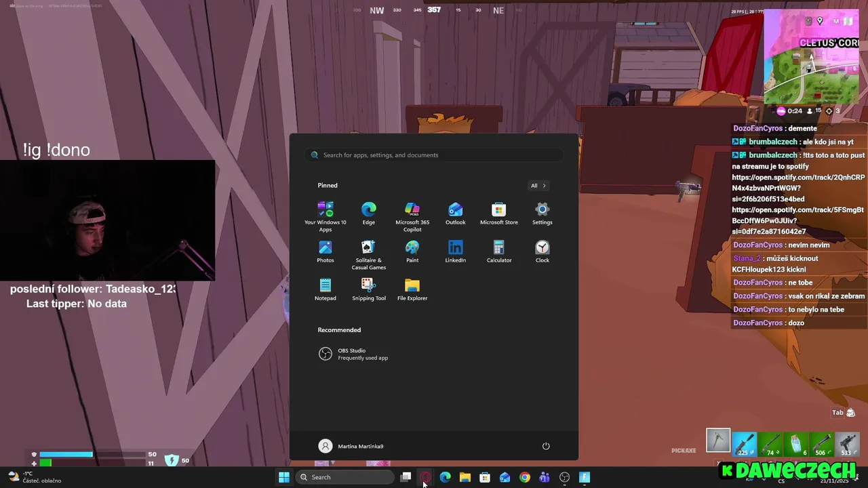Image resolution: width=868 pixels, height=488 pixels.
Task: Focus the Start menu search field
Action: pyautogui.click(x=434, y=155)
